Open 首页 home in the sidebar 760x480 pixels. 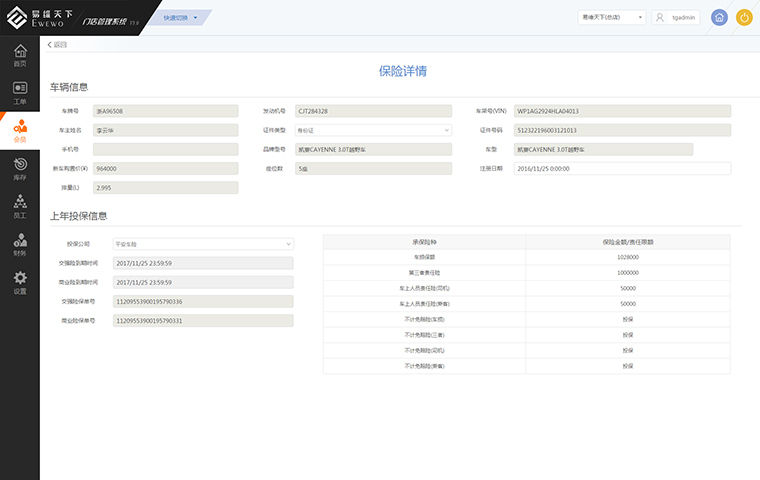point(19,55)
